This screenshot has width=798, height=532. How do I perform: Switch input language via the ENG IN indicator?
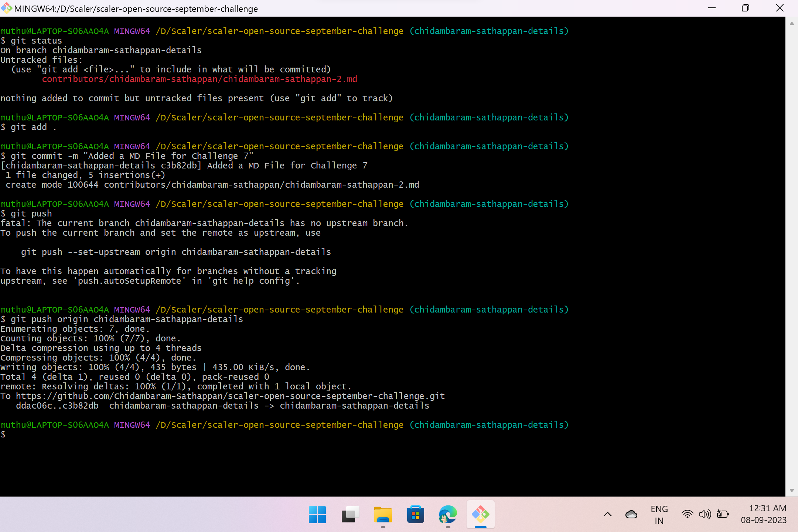pos(659,514)
